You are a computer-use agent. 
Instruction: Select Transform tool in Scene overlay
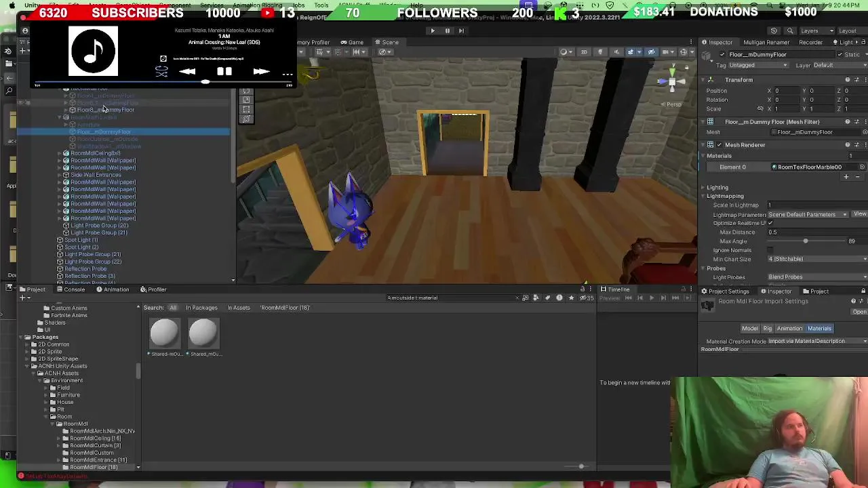pos(246,119)
